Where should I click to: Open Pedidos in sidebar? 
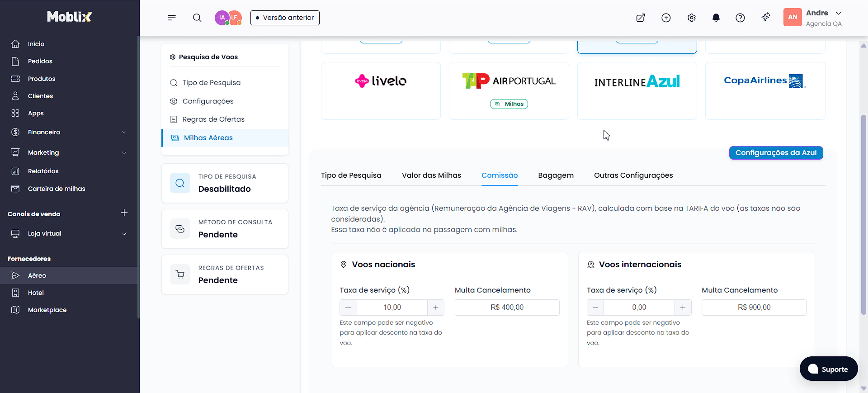(40, 61)
